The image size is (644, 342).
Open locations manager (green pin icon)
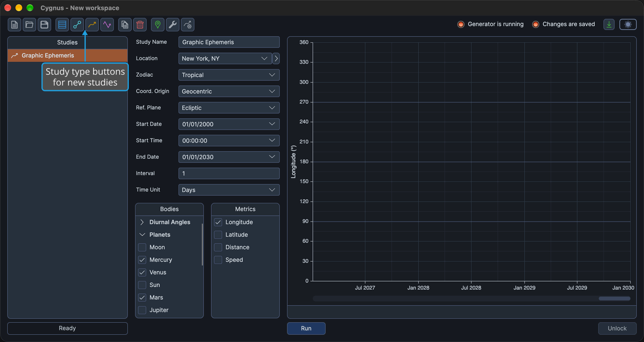click(x=158, y=25)
